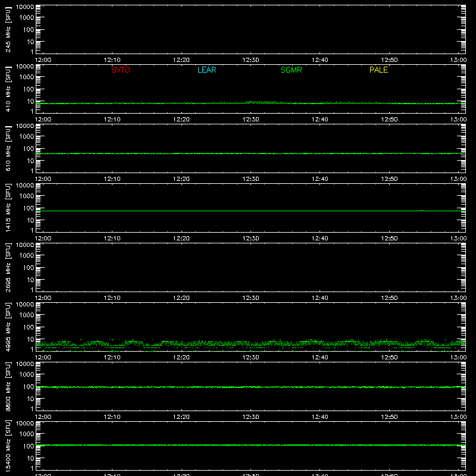Click the green trace in the 610 MHz plot

[x=250, y=154]
